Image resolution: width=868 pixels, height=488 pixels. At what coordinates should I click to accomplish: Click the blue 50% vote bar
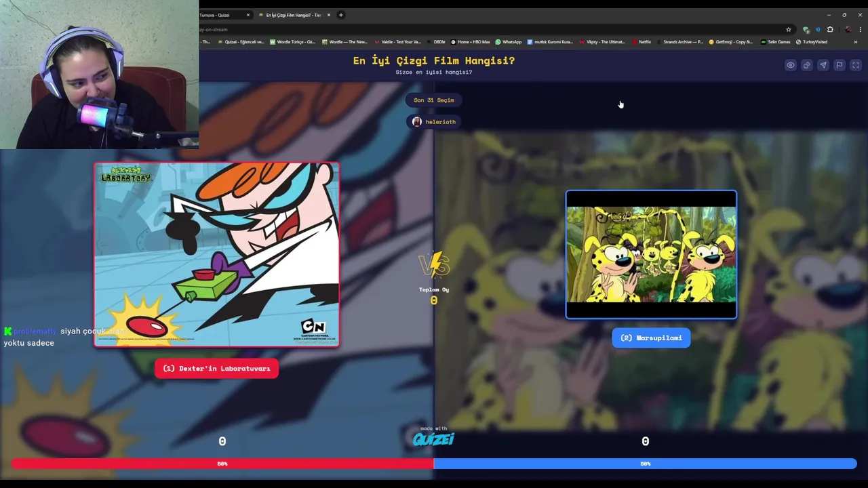point(645,464)
